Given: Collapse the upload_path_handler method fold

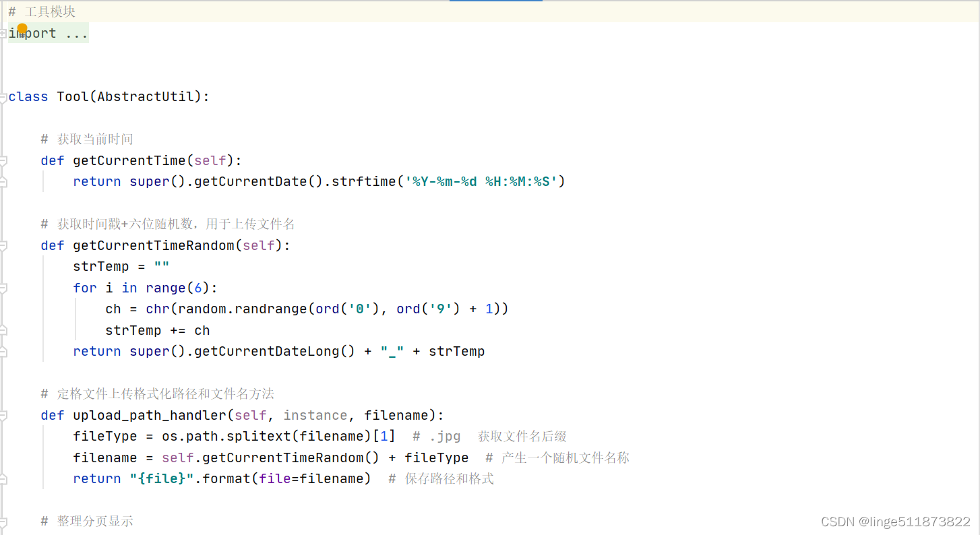Looking at the screenshot, I should click(x=3, y=415).
